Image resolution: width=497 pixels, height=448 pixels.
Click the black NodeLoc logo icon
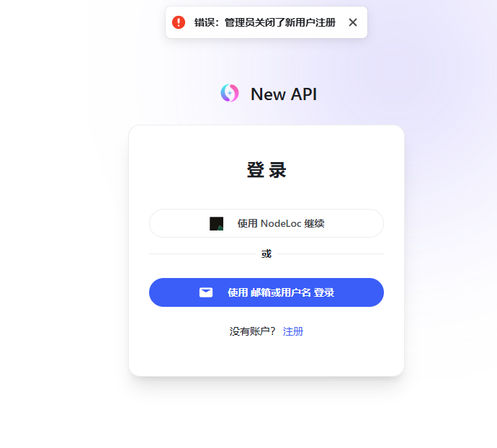pos(217,223)
